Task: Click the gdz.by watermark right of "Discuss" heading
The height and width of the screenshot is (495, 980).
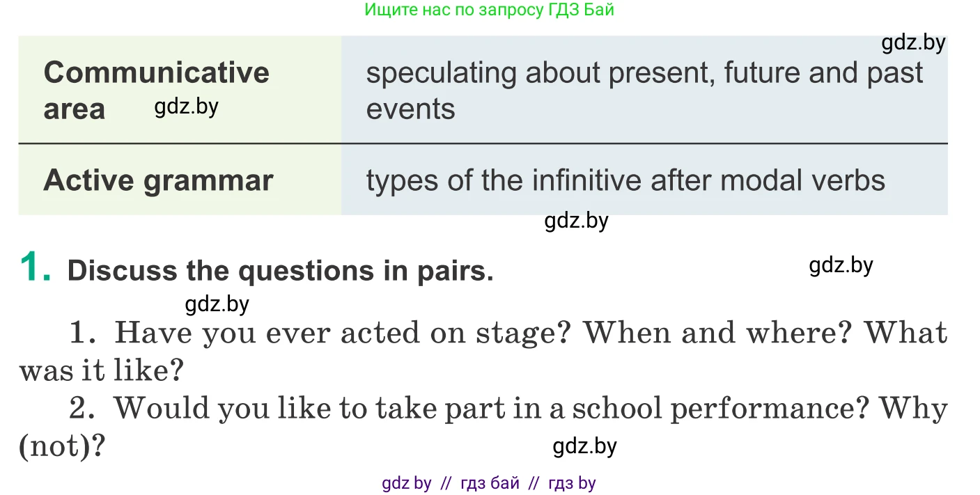Action: point(841,265)
